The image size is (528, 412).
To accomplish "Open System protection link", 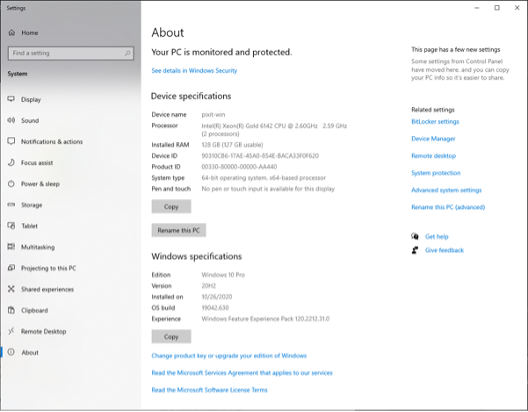I will [436, 173].
